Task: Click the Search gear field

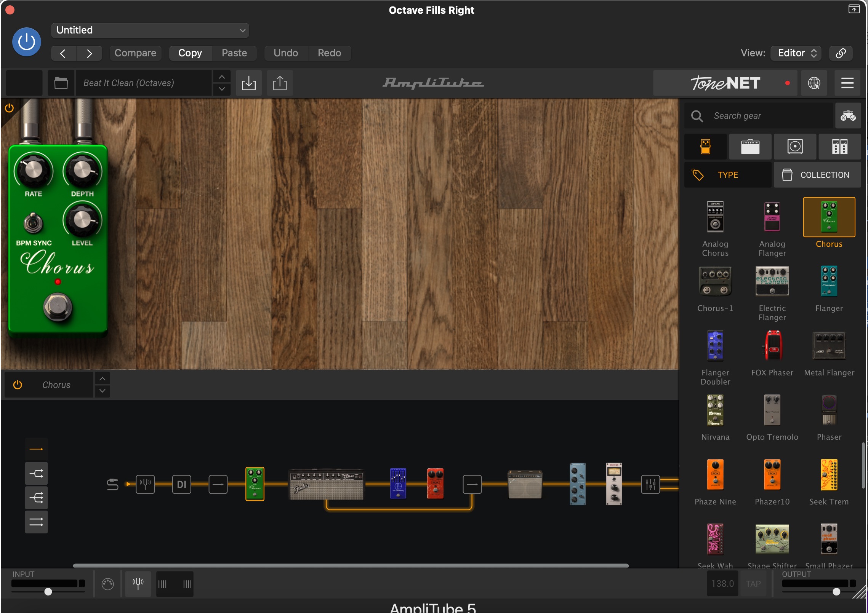Action: (x=758, y=116)
